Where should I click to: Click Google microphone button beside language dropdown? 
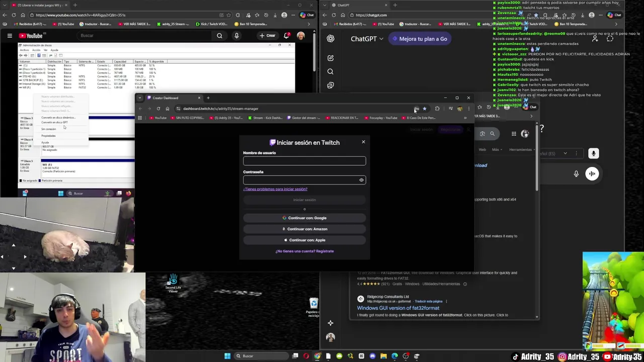[594, 153]
